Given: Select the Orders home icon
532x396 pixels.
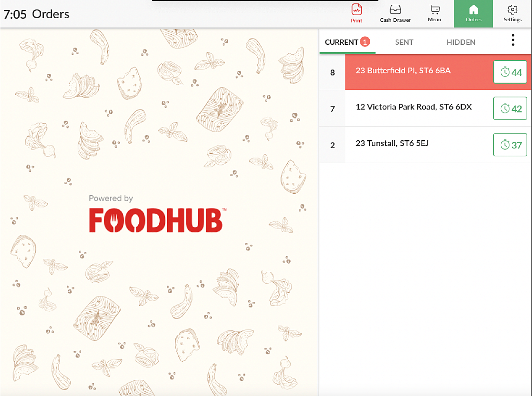Looking at the screenshot, I should click(x=473, y=14).
